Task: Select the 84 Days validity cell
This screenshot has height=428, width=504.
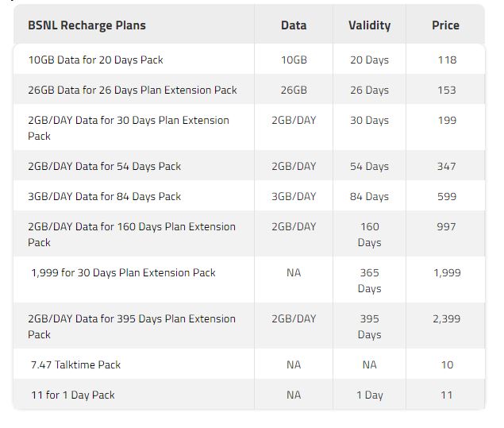Action: pyautogui.click(x=369, y=196)
